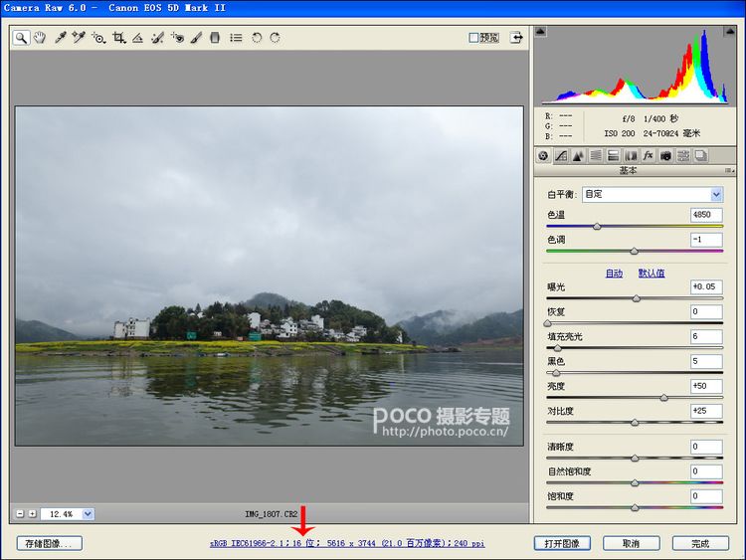The width and height of the screenshot is (746, 560).
Task: Switch to the Tone Curve panel tab
Action: coord(561,155)
